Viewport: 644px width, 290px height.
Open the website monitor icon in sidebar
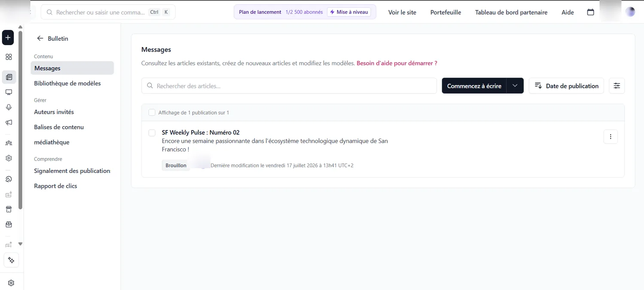[9, 92]
